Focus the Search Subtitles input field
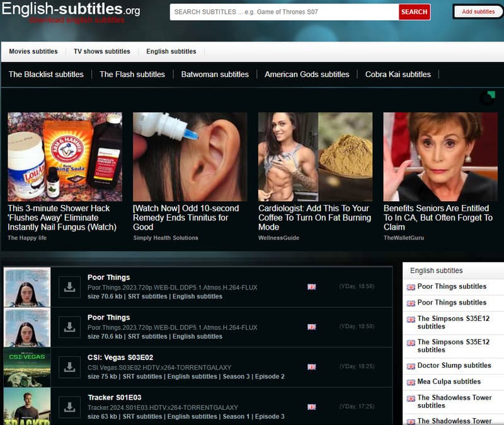 pos(284,12)
